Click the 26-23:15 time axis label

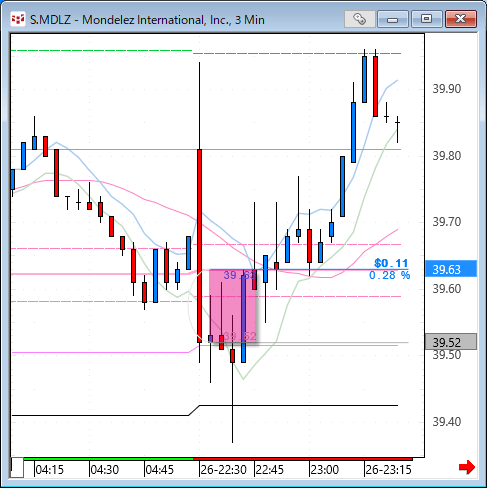(x=388, y=470)
